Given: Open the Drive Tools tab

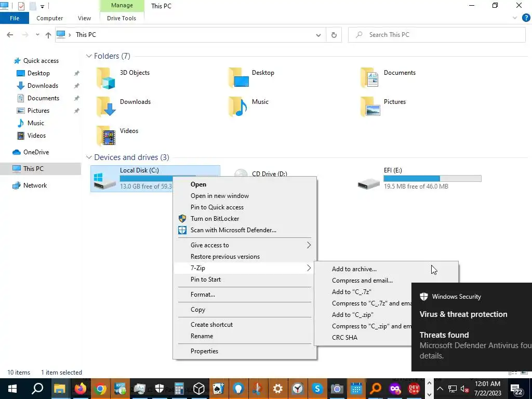Looking at the screenshot, I should click(x=122, y=18).
